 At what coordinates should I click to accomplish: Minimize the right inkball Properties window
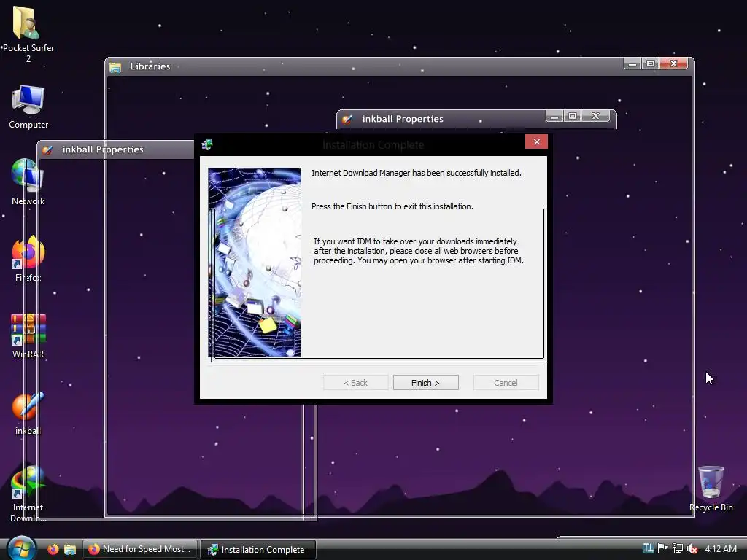554,116
